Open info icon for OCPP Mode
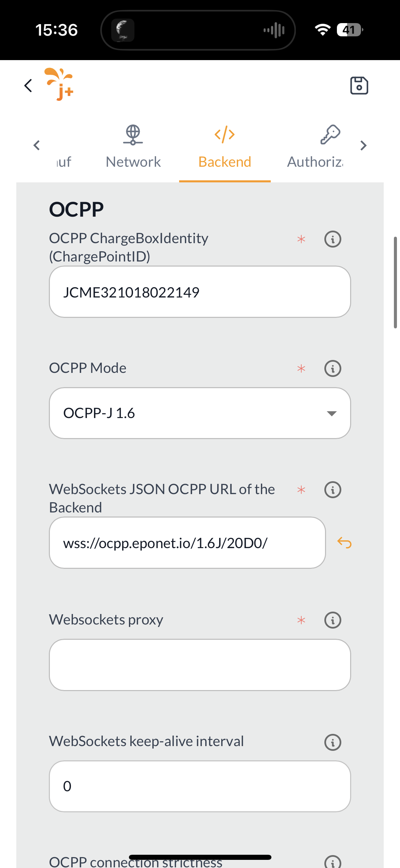Screen dimensions: 400x868 click(332, 368)
